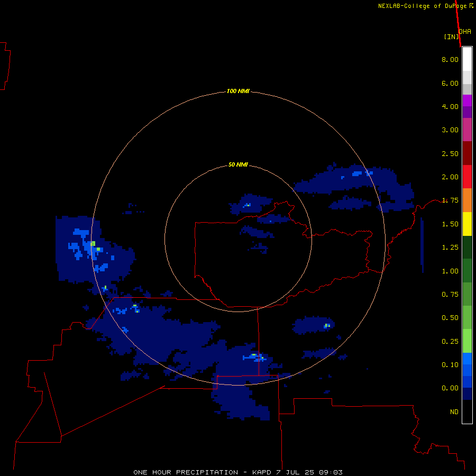This screenshot has height=476, width=476.
Task: Click the 1.25 legend value
Action: tap(450, 248)
